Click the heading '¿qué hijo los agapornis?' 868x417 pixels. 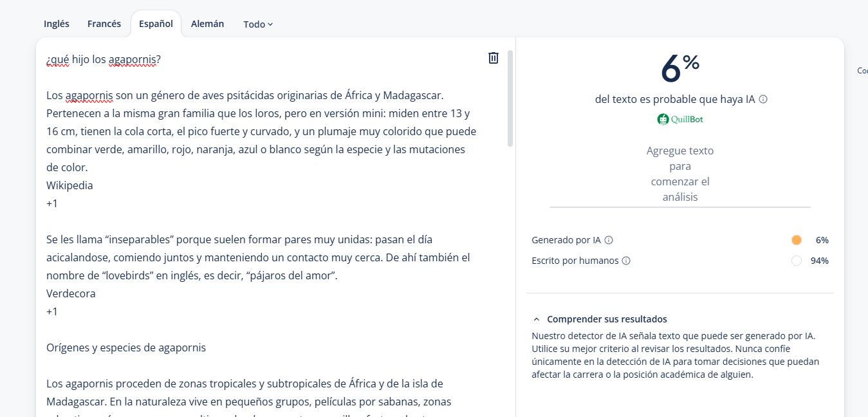point(104,60)
